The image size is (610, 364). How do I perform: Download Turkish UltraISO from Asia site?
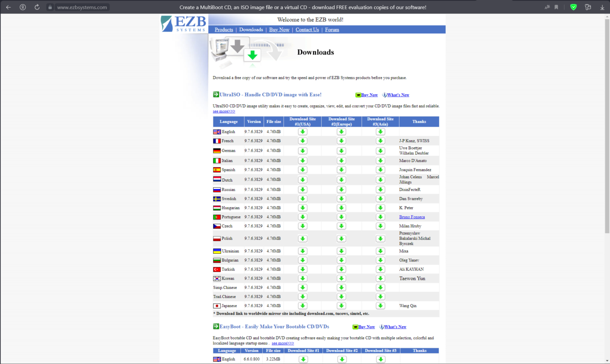point(380,269)
